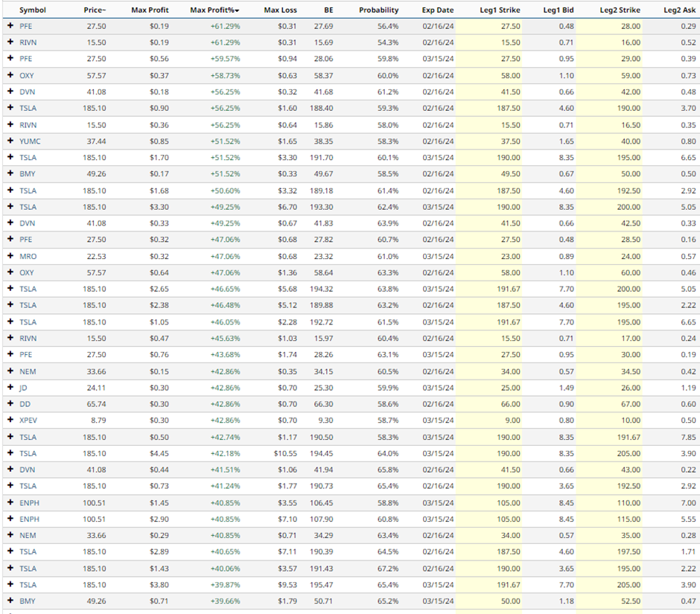Open the ENPH link with BE 106.45
This screenshot has width=700, height=614.
(30, 503)
